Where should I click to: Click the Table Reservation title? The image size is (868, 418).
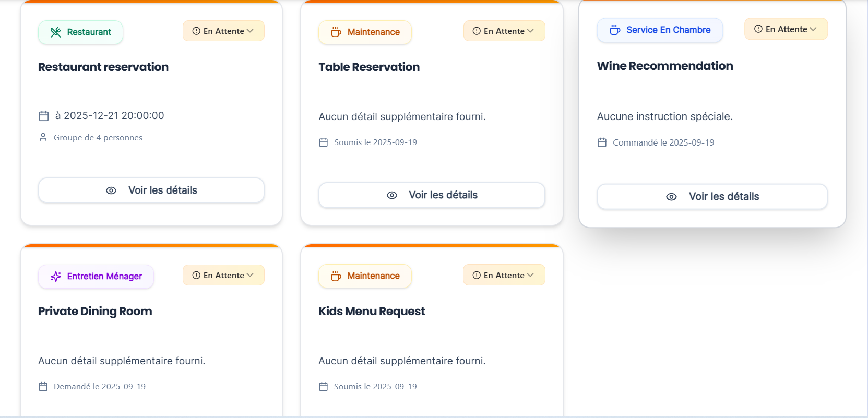click(369, 67)
